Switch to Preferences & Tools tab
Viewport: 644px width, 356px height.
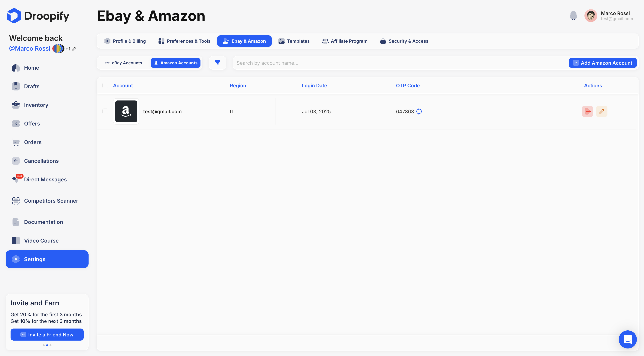coord(184,41)
